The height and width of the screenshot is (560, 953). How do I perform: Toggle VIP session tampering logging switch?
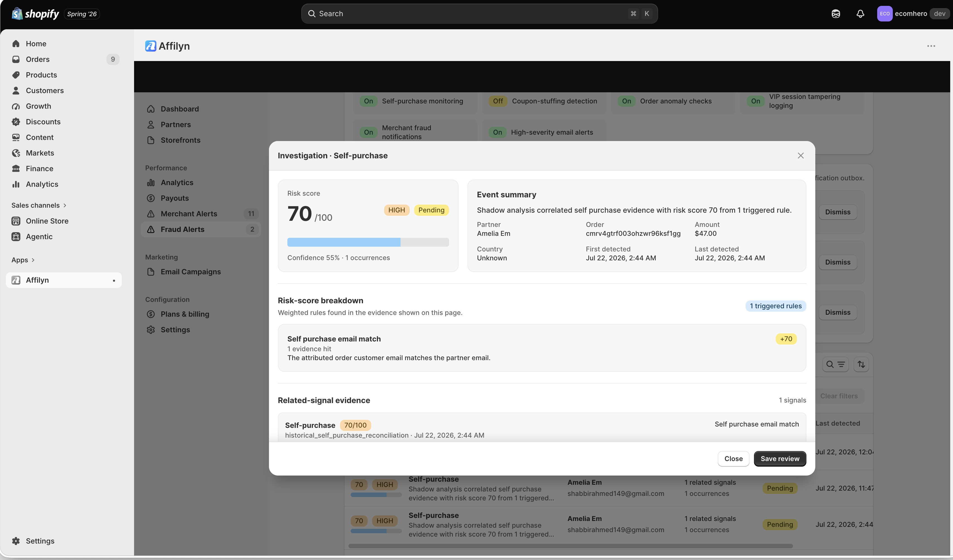(755, 101)
